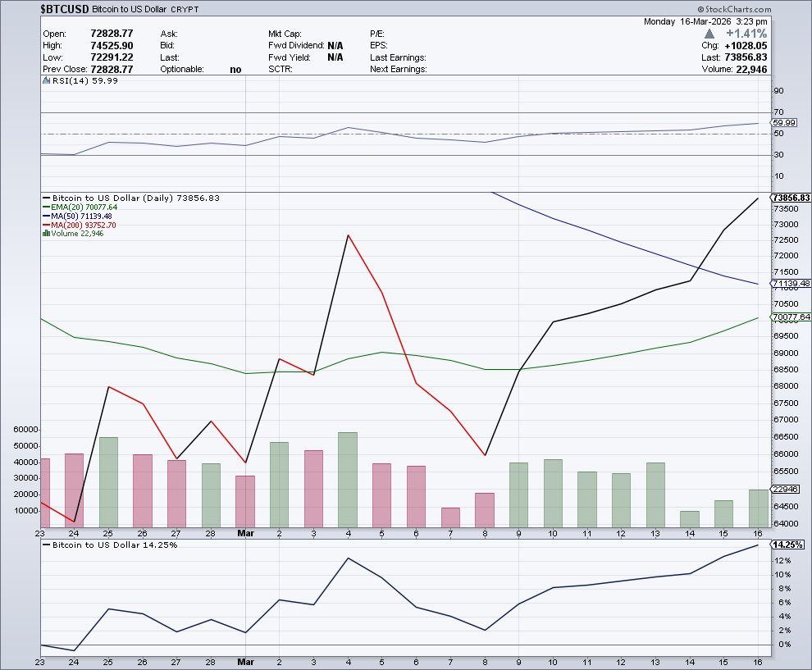
Task: Click the 0% label on the performance axis
Action: (x=785, y=645)
